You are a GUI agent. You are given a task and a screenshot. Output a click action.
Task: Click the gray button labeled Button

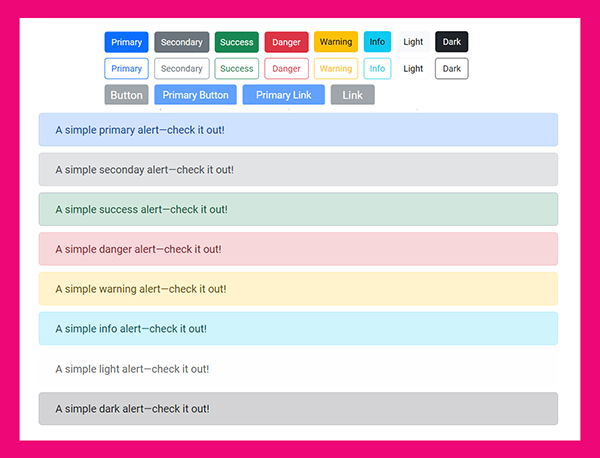126,95
